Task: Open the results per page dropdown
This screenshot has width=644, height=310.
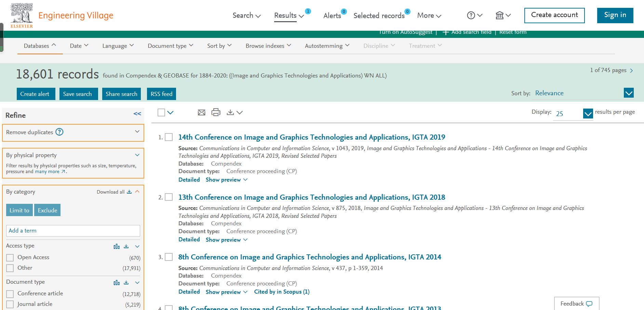Action: 588,114
